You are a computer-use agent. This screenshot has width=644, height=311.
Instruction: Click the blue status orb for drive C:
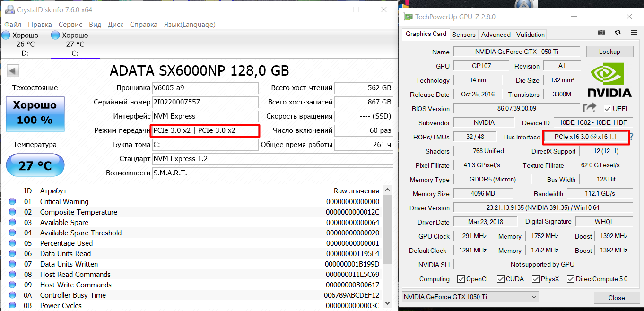point(55,35)
